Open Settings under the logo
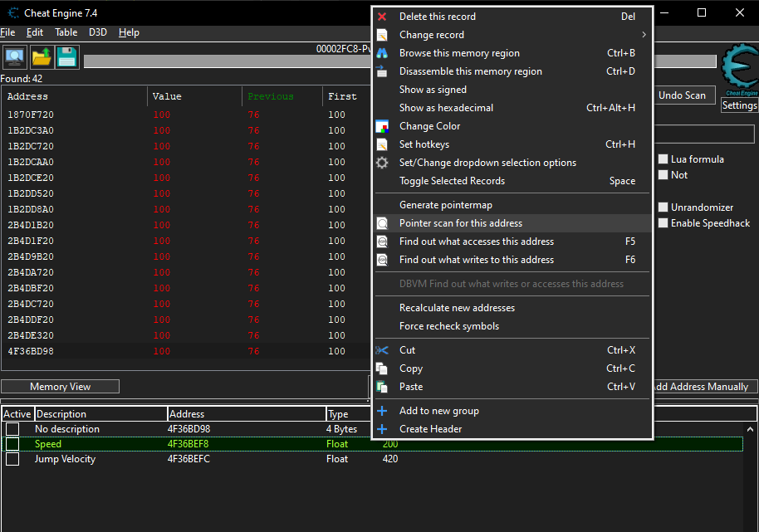759x532 pixels. pos(739,105)
